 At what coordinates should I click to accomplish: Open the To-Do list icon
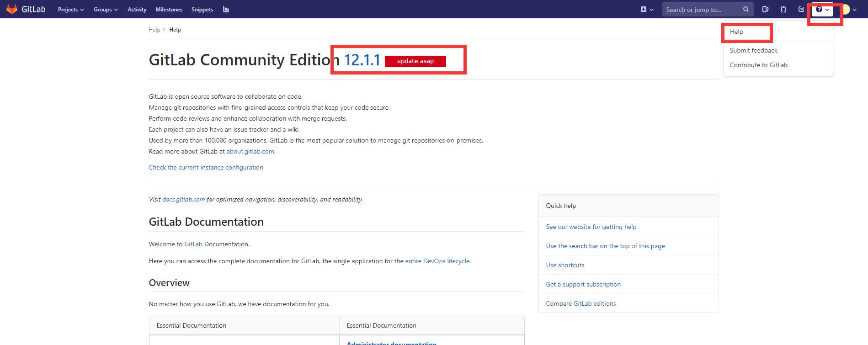(x=801, y=9)
